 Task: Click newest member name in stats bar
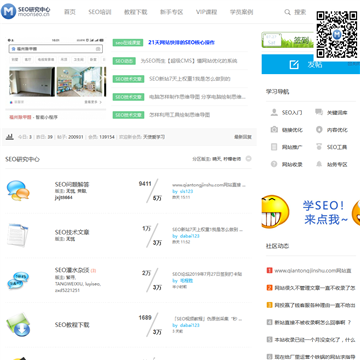[x=154, y=137]
